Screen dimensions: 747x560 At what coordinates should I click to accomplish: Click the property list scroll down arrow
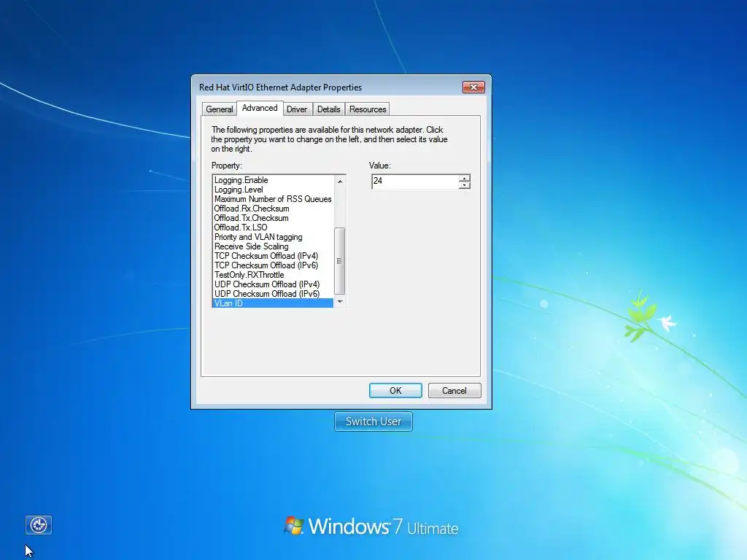click(x=340, y=301)
